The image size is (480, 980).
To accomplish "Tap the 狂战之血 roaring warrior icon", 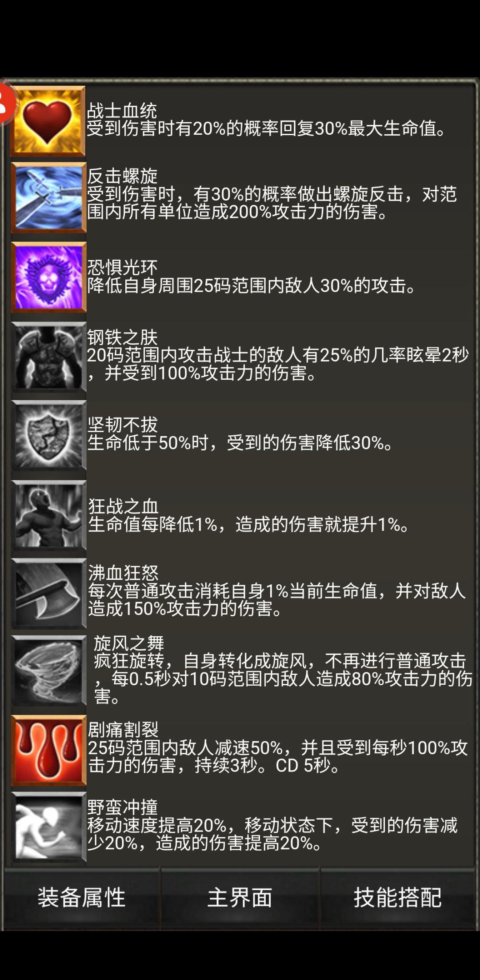I will tap(48, 516).
